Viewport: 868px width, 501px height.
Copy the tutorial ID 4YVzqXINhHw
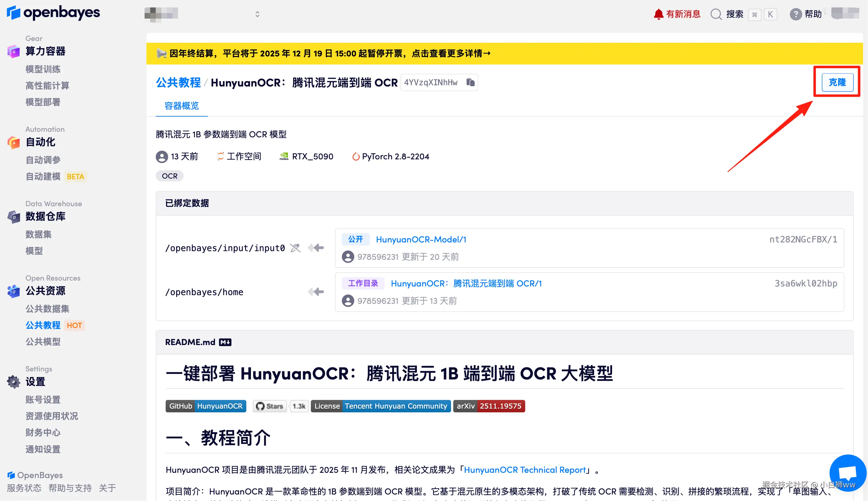470,82
